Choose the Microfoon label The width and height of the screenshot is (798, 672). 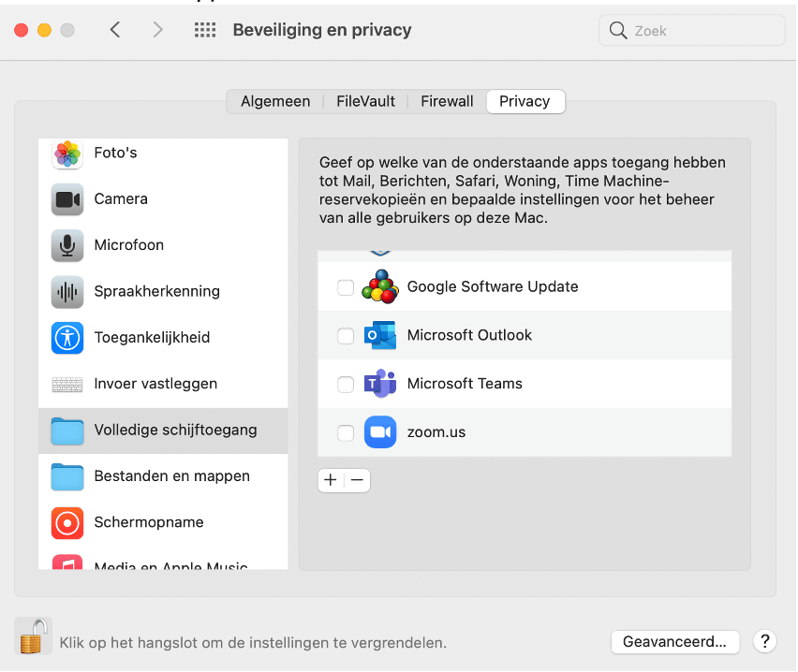(x=129, y=245)
